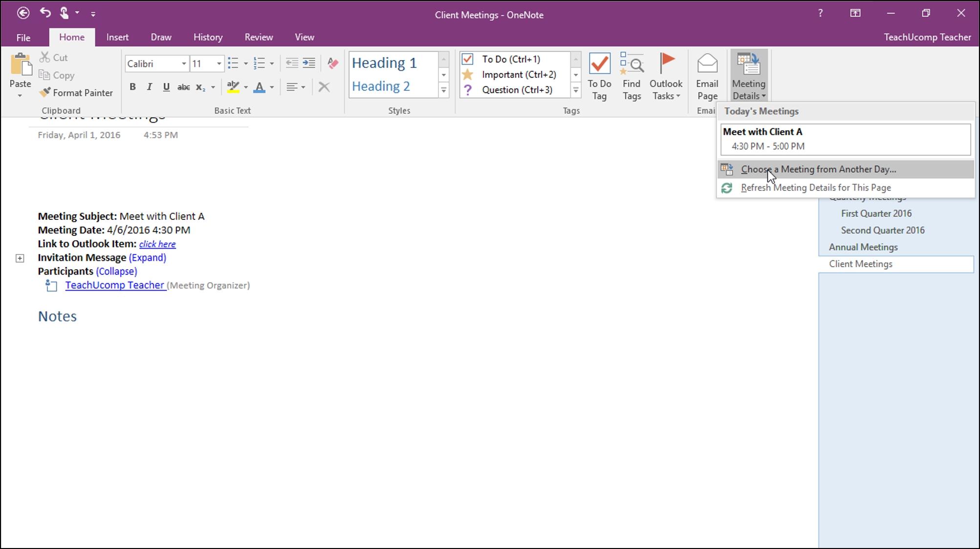This screenshot has height=549, width=980.
Task: Click the Font Color icon
Action: (260, 87)
